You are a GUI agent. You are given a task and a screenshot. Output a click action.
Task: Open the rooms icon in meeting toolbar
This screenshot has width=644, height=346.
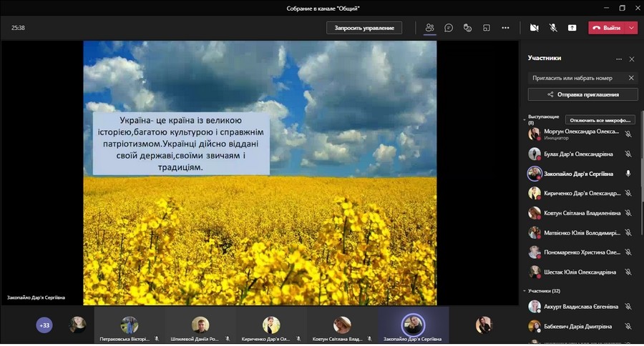(x=487, y=28)
